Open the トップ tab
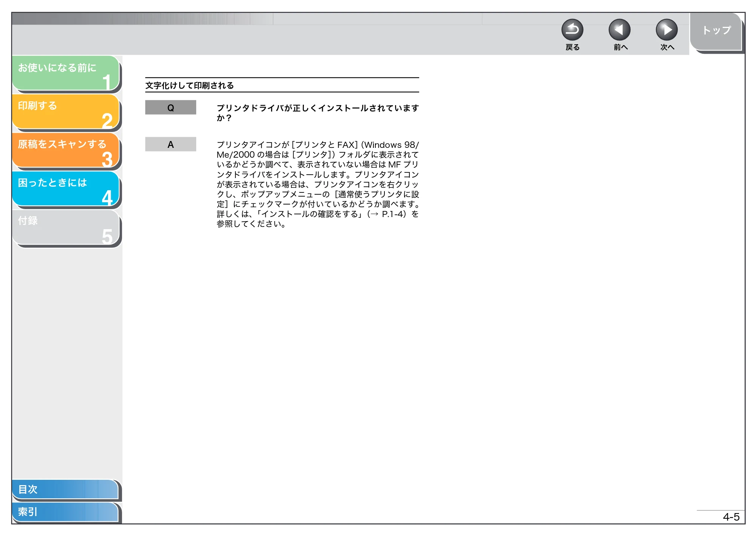756x535 pixels. pyautogui.click(x=716, y=31)
